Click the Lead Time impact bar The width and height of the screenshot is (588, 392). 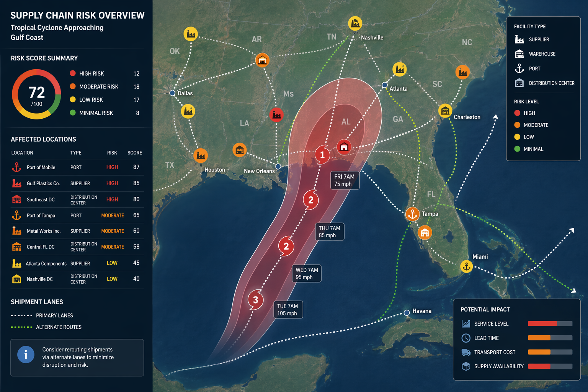tap(550, 338)
